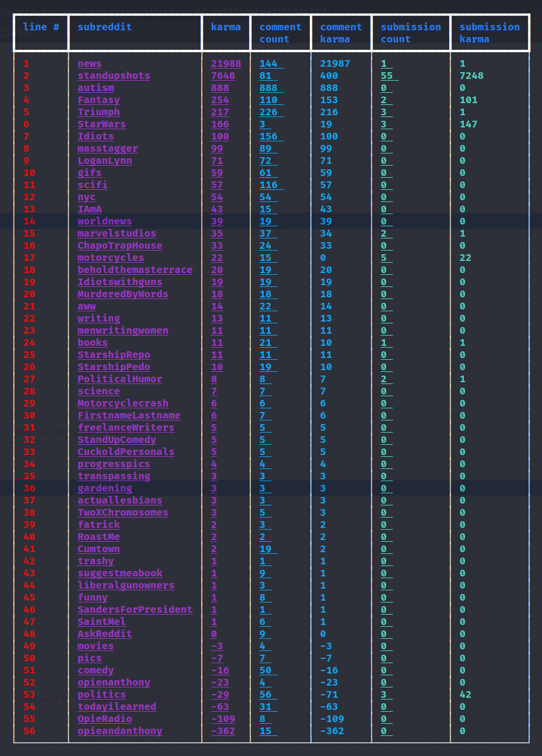The height and width of the screenshot is (756, 542).
Task: Open karma link -362 for opieandanthony
Action: point(223,731)
